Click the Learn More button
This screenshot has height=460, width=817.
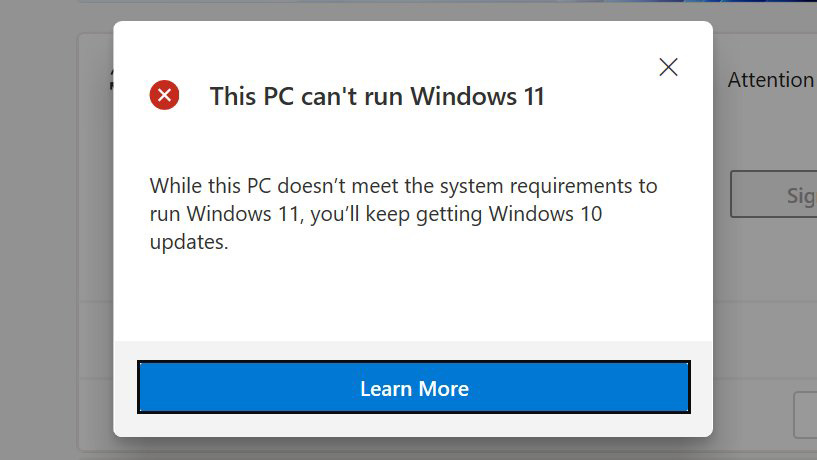(x=414, y=388)
